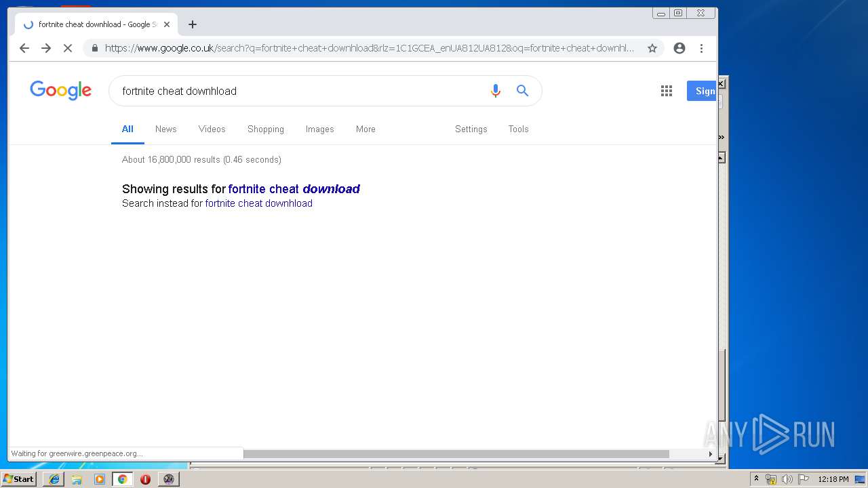Open the Action Center flag icon

point(803,479)
